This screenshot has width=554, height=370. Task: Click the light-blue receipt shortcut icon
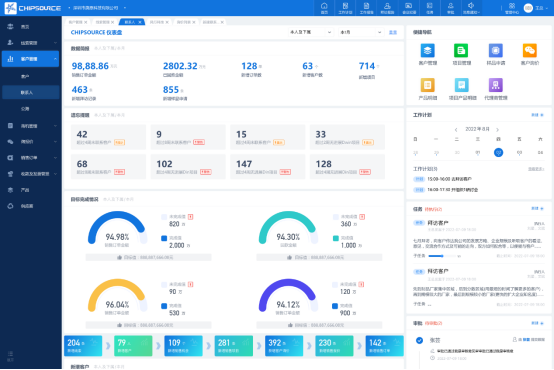[x=461, y=85]
